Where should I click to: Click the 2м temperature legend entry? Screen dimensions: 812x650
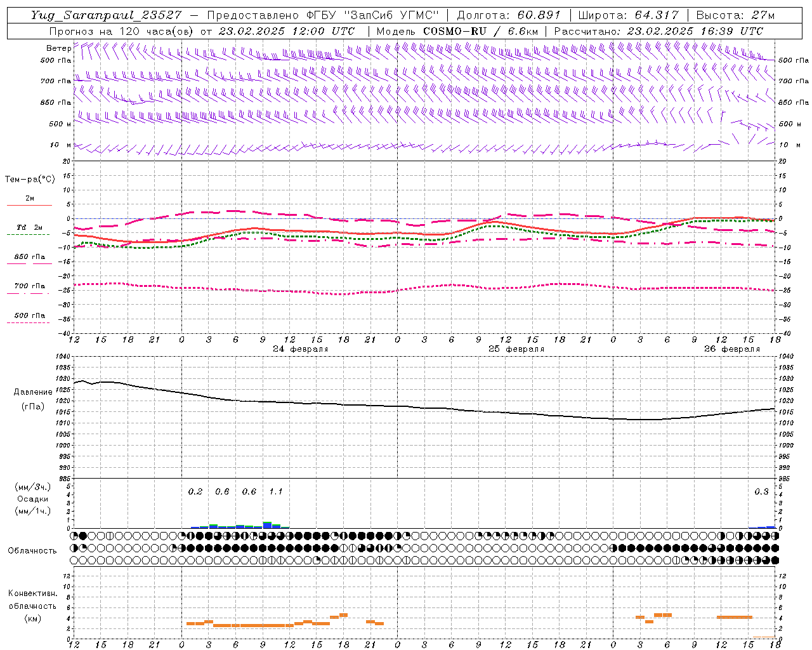30,199
